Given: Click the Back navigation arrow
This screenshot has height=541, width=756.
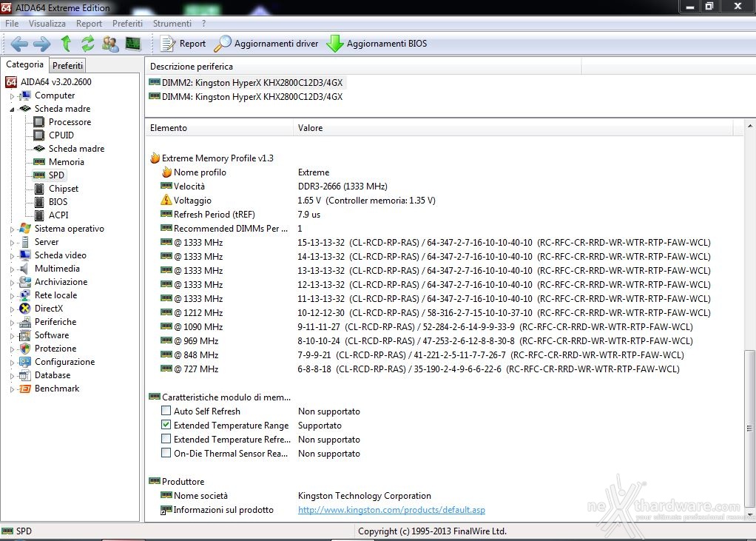Looking at the screenshot, I should pyautogui.click(x=19, y=44).
